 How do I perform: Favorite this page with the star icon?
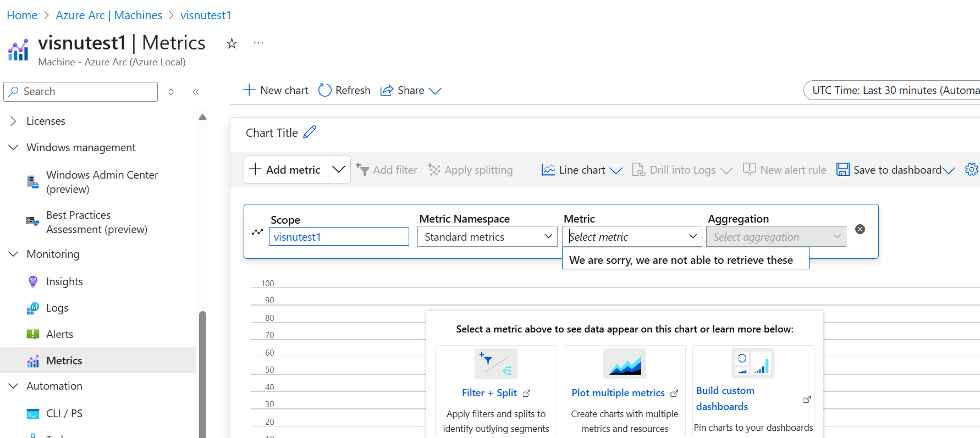tap(232, 43)
